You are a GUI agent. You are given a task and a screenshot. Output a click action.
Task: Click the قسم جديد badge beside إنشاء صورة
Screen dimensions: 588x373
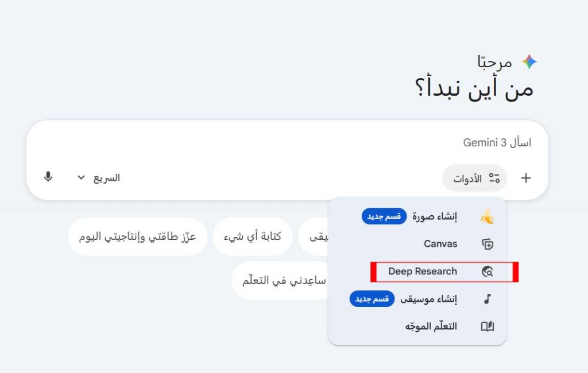point(384,216)
